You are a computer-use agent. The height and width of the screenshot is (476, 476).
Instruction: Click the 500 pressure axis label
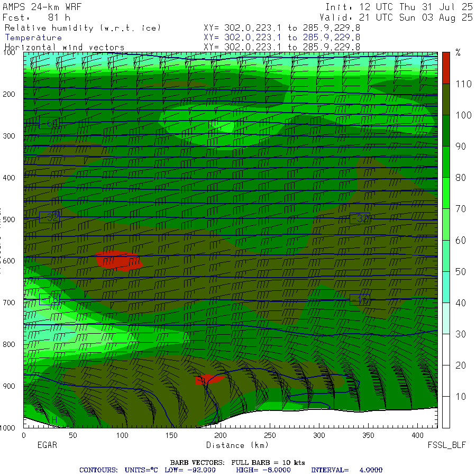9,219
